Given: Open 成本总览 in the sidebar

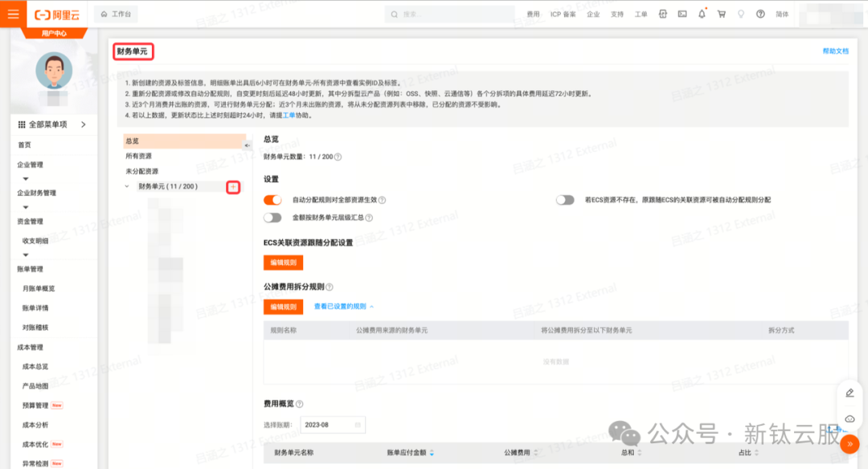Looking at the screenshot, I should pos(35,367).
